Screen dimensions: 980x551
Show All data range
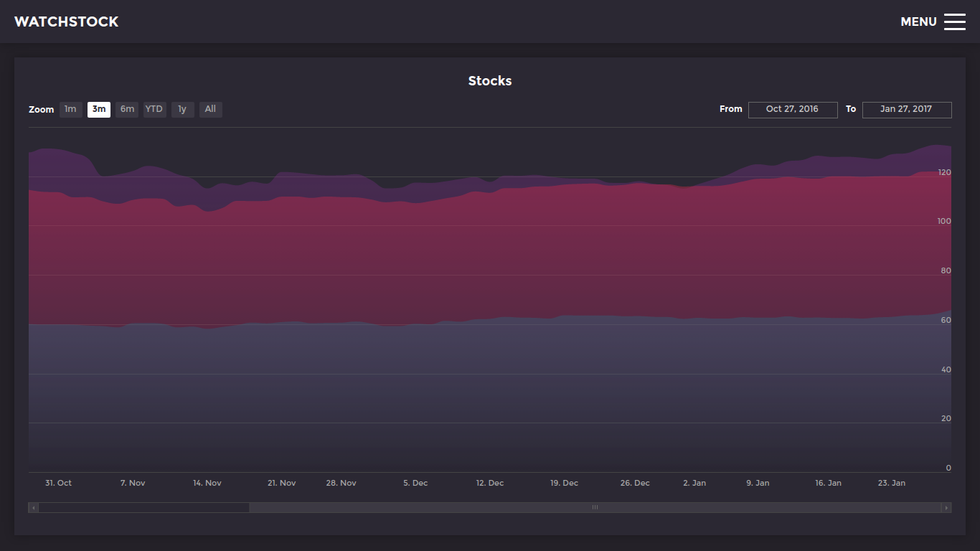(x=210, y=109)
